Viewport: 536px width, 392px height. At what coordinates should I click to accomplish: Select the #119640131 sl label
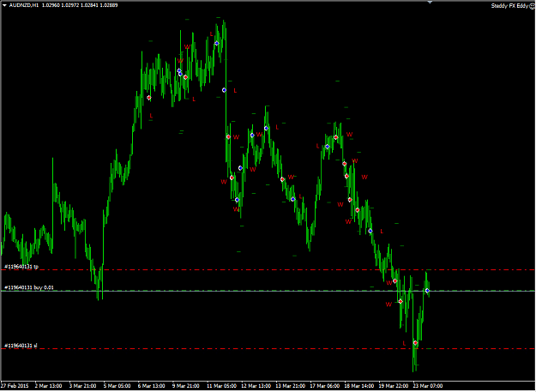[21, 346]
